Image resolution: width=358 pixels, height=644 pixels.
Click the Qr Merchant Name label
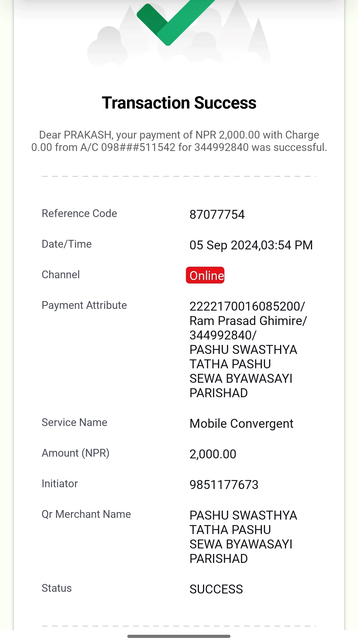point(86,514)
